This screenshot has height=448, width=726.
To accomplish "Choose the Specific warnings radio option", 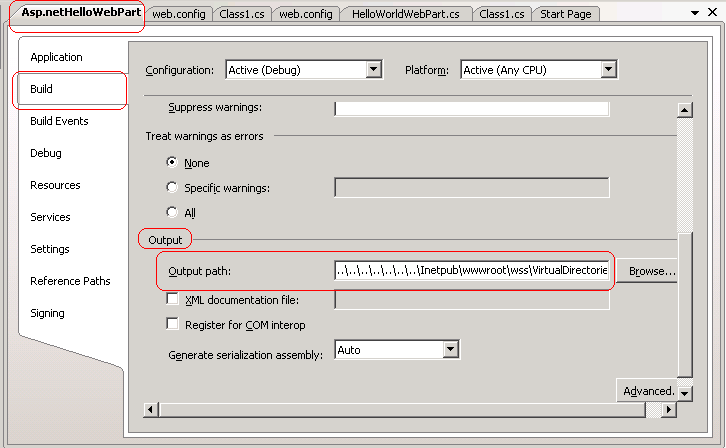I will tap(173, 187).
